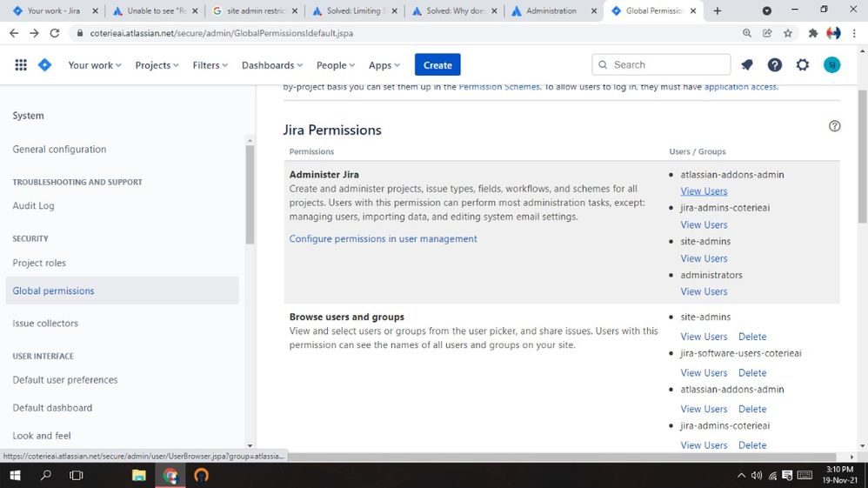
Task: Expand the Dashboards dropdown
Action: (x=272, y=65)
